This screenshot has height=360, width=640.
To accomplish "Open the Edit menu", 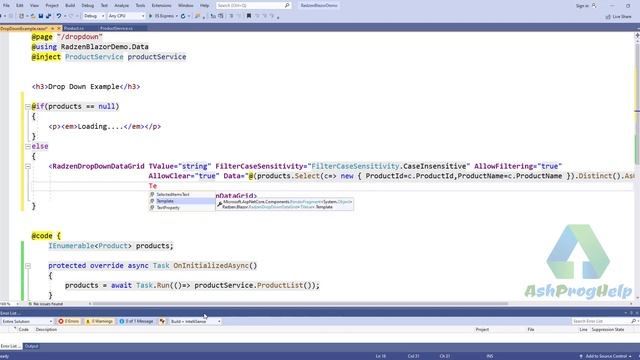I will [x=20, y=5].
